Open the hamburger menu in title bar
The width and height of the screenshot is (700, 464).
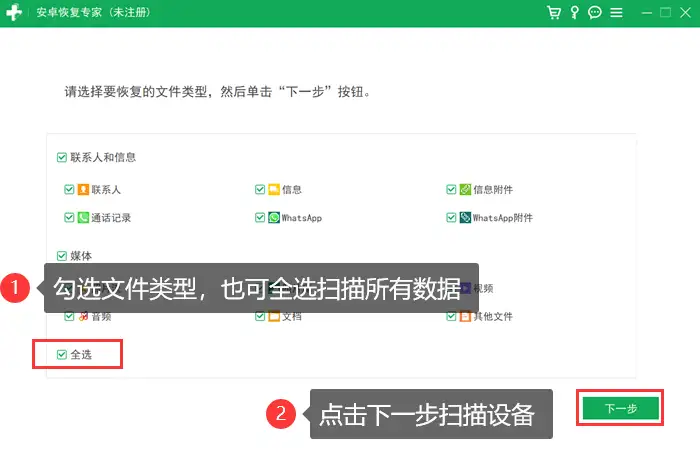(616, 13)
